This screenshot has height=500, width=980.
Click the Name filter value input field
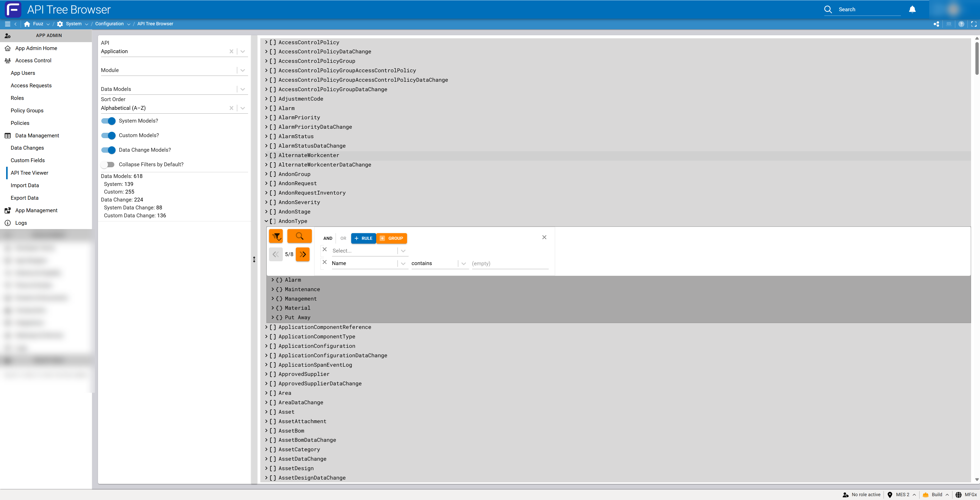tap(510, 264)
